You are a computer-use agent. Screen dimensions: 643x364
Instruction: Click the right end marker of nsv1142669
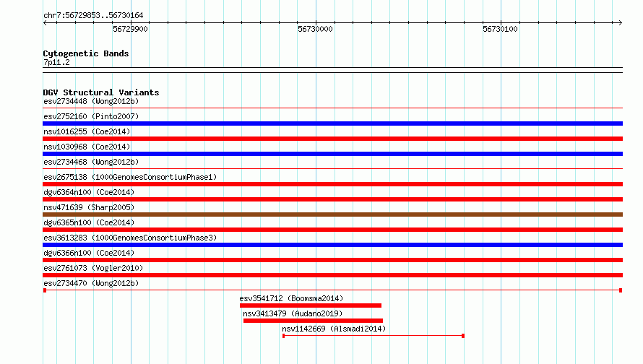pyautogui.click(x=463, y=336)
